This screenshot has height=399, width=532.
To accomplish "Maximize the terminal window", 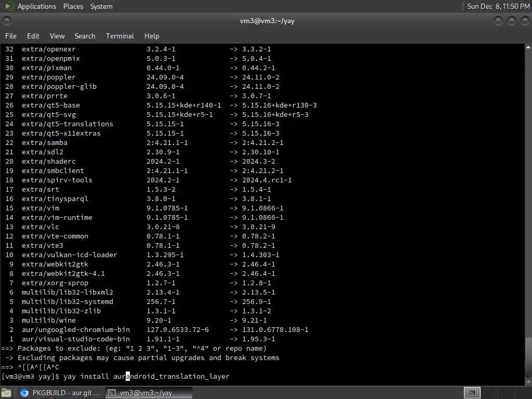I will point(512,21).
